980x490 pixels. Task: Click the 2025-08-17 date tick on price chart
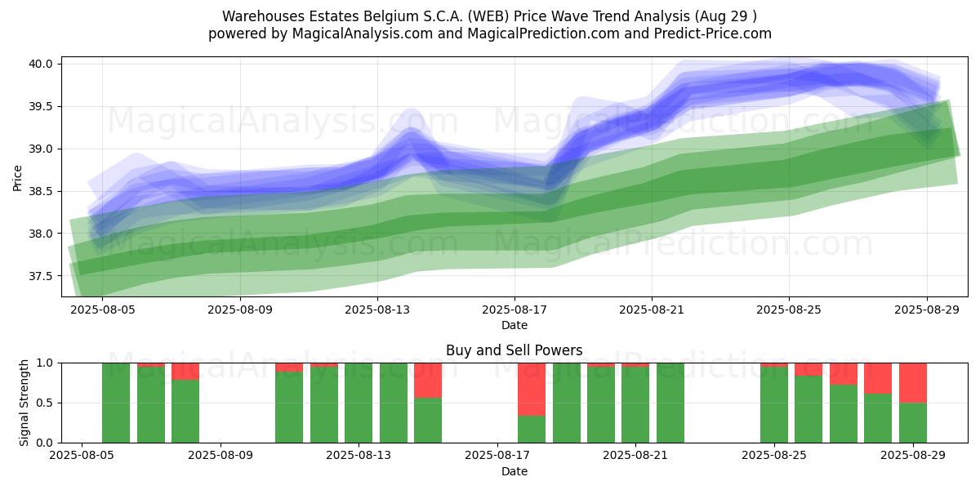click(x=514, y=310)
